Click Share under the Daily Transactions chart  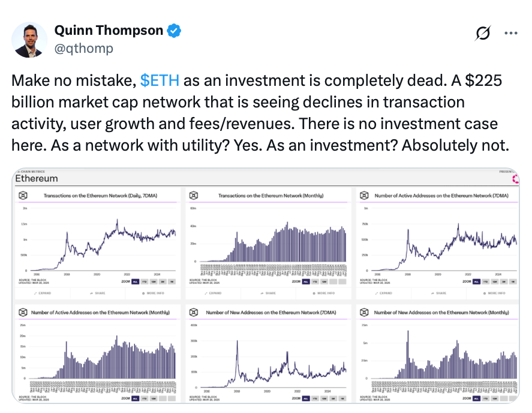pyautogui.click(x=98, y=293)
